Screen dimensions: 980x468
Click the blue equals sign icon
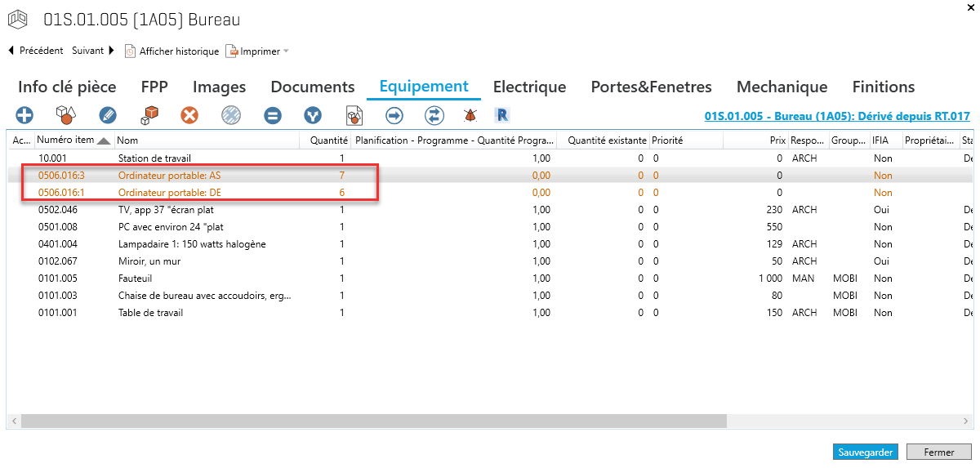[x=273, y=116]
